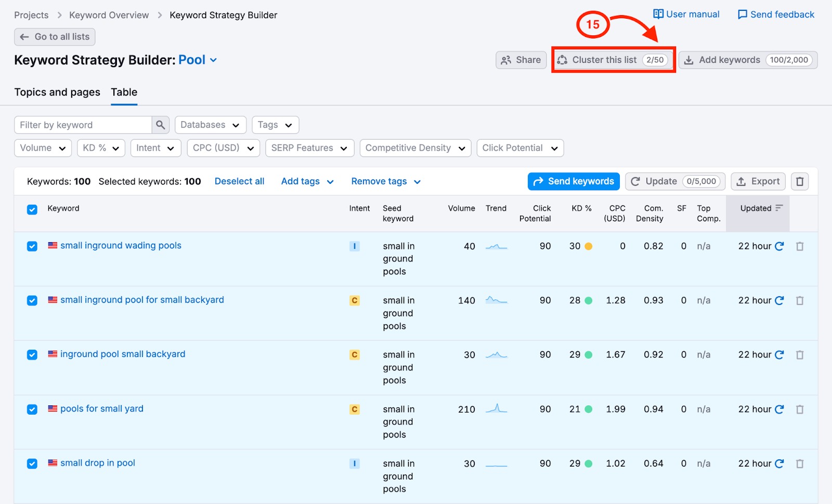Screen dimensions: 832x504
Task: Click trend sparkline for 'small inground wading pools'
Action: point(497,246)
